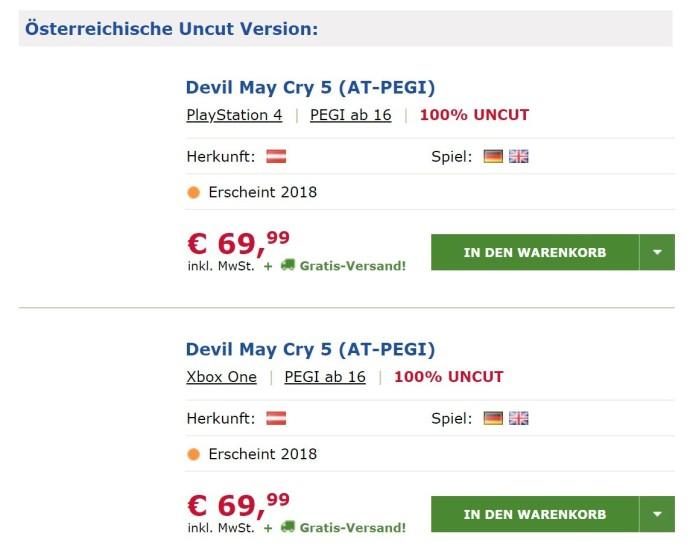Image resolution: width=690 pixels, height=557 pixels.
Task: Add Xbox One version to Warenkorb
Action: coord(534,514)
